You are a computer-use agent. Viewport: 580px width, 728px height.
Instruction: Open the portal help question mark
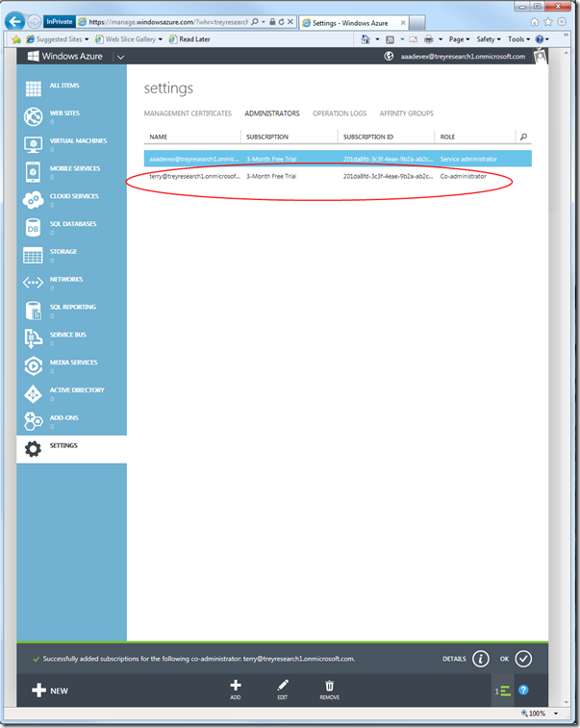(x=523, y=690)
